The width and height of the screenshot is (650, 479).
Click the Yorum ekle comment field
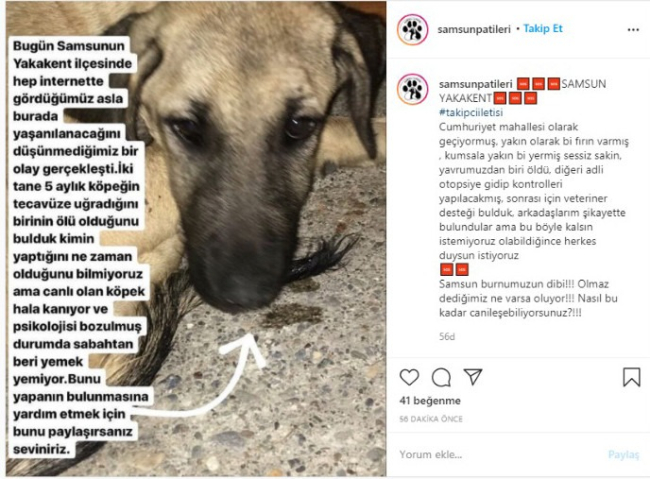pyautogui.click(x=497, y=455)
